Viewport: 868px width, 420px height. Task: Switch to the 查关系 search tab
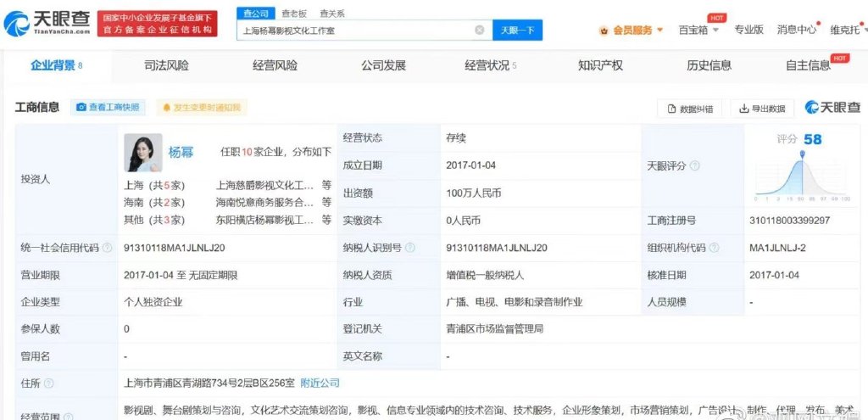(x=332, y=14)
